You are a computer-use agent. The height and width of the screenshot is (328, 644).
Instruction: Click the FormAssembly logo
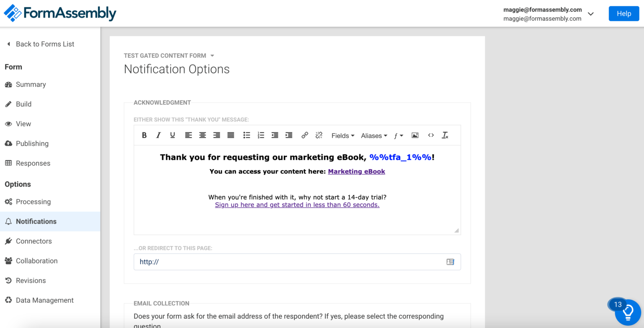click(60, 13)
